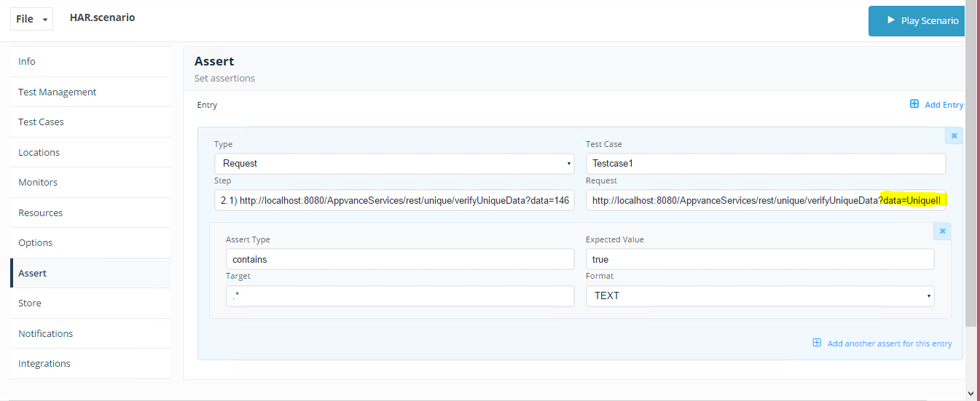
Task: Select Options in sidebar
Action: click(90, 242)
